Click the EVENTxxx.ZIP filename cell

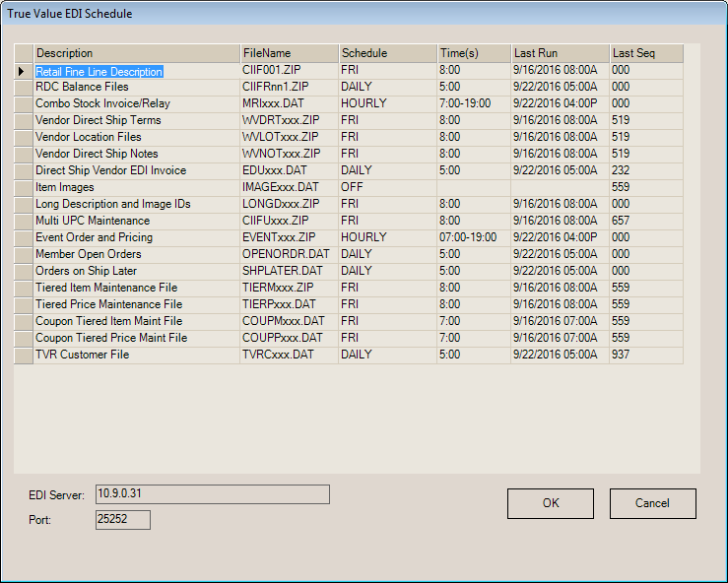pos(290,237)
